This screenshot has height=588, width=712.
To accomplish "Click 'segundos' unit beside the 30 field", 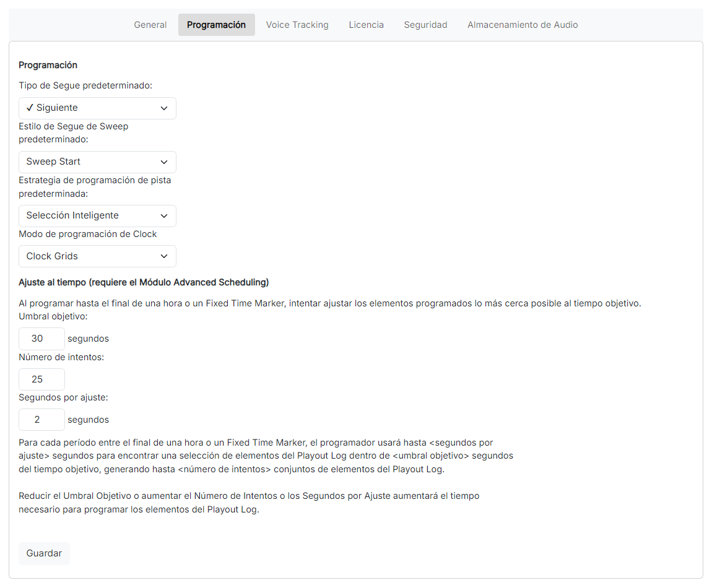I will [88, 339].
